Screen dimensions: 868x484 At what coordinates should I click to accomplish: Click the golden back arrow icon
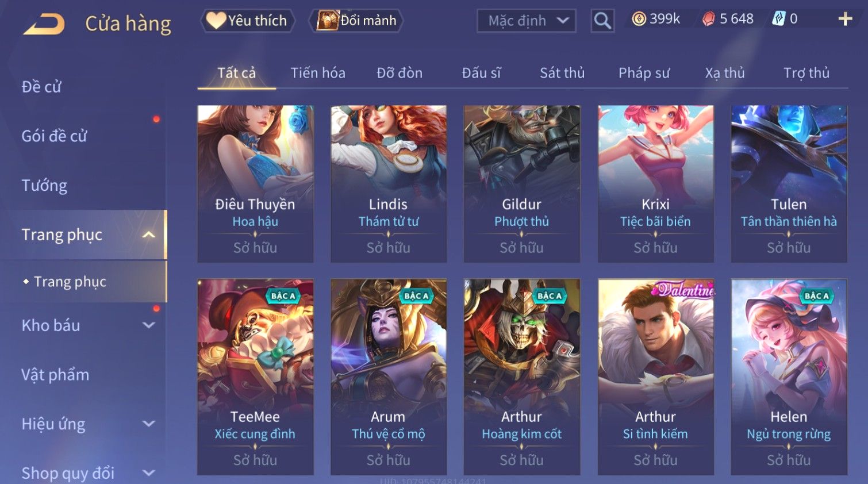(x=44, y=24)
